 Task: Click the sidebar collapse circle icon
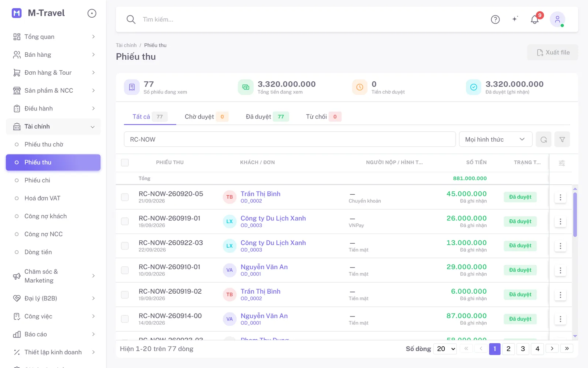coord(92,13)
